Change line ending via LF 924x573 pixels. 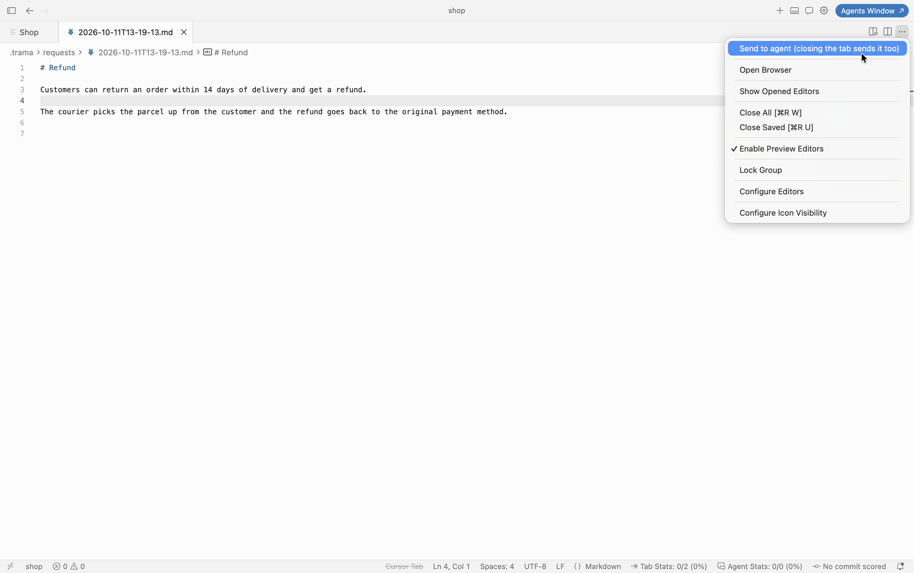pos(560,566)
